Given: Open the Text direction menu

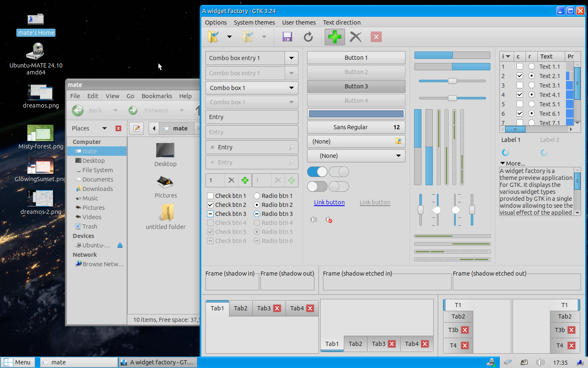Looking at the screenshot, I should (342, 22).
